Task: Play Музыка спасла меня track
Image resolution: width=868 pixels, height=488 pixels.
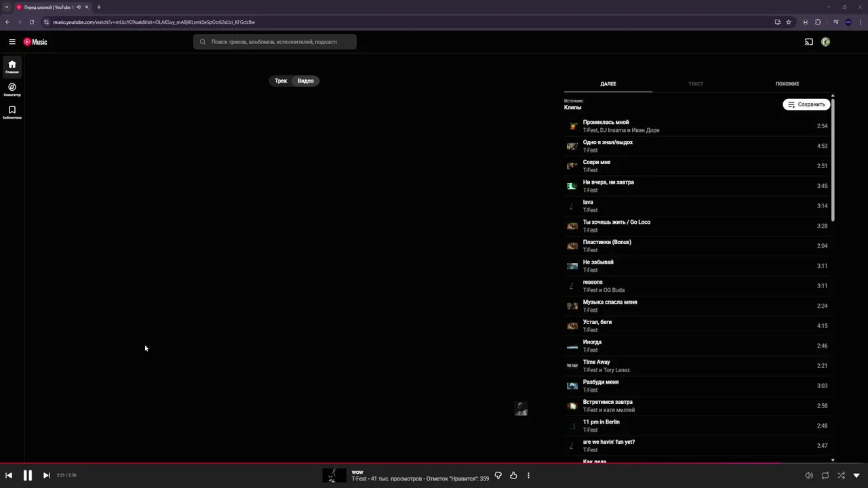Action: click(x=696, y=306)
